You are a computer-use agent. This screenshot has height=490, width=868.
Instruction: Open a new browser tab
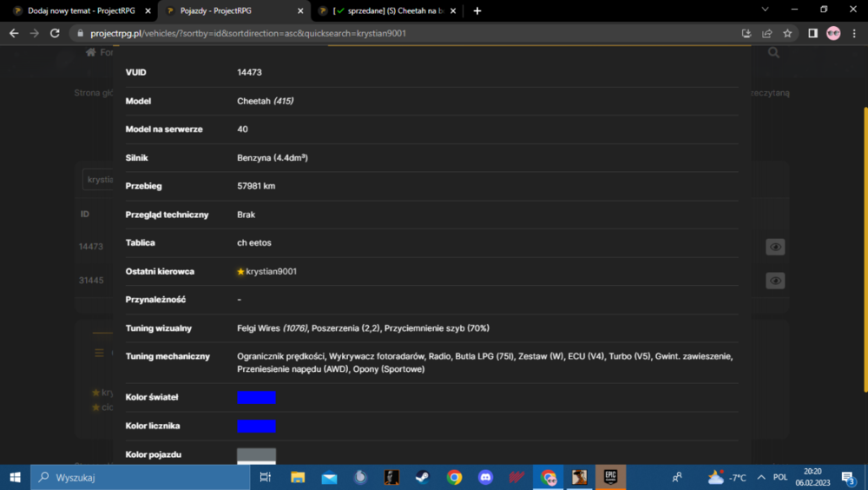click(x=477, y=10)
